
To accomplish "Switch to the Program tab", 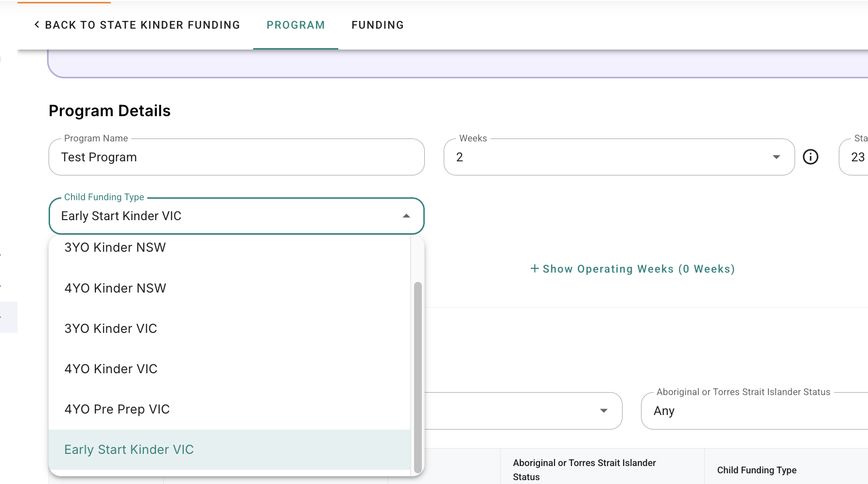I will click(295, 25).
